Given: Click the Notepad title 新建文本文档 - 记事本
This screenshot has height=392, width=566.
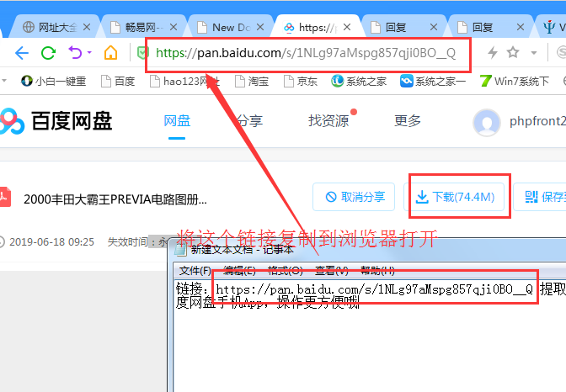Looking at the screenshot, I should coord(243,249).
